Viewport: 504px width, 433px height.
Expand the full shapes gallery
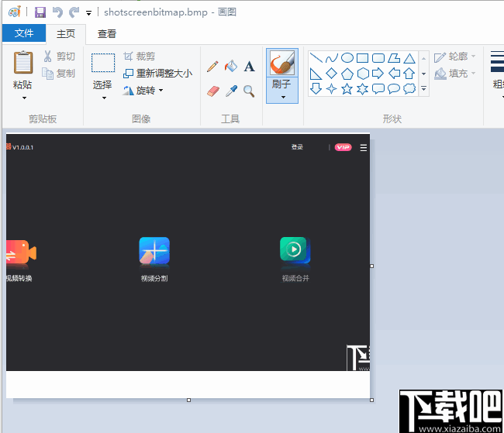click(x=423, y=88)
